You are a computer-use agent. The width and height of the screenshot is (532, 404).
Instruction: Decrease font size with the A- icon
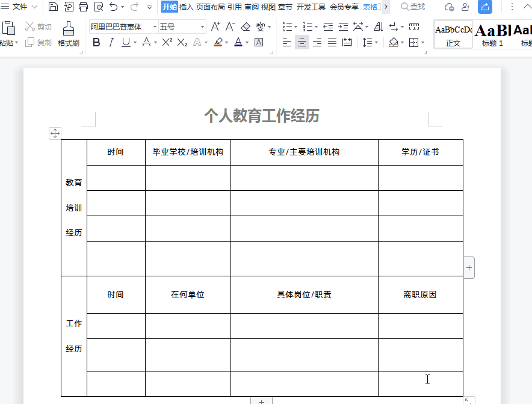pyautogui.click(x=230, y=26)
